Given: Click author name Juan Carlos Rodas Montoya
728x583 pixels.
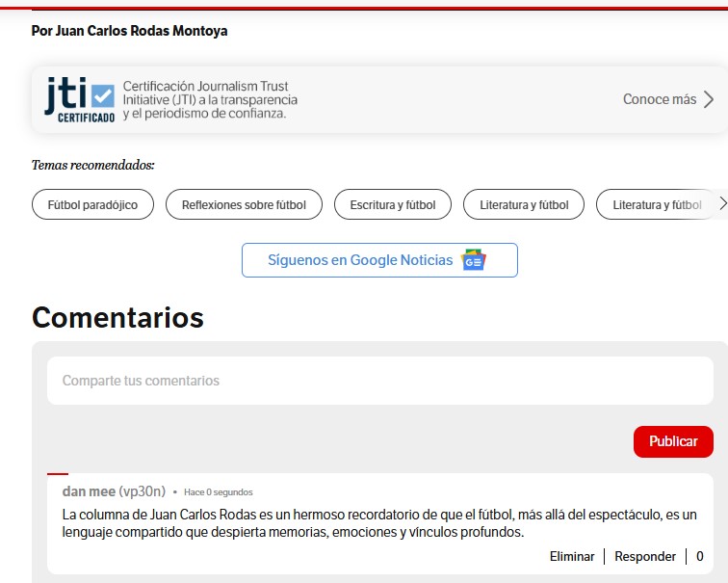Looking at the screenshot, I should 142,31.
